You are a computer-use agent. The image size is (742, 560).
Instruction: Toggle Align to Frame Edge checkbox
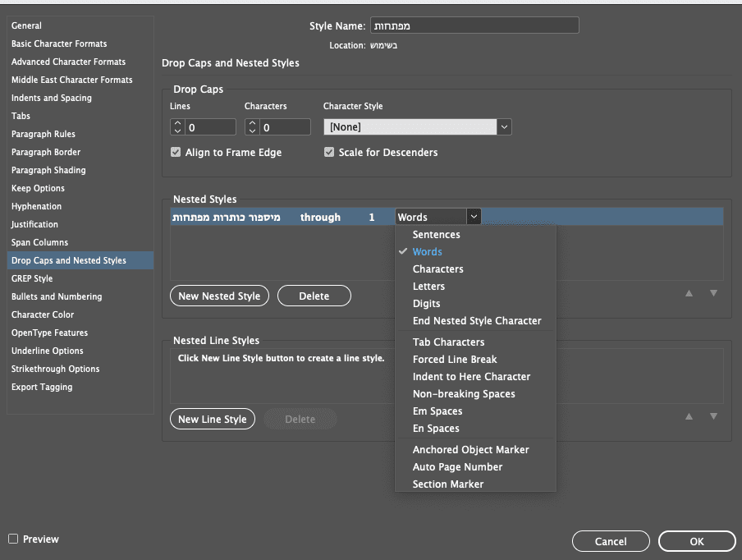tap(176, 152)
